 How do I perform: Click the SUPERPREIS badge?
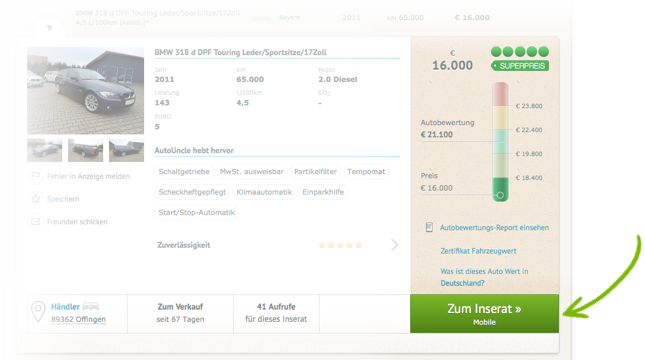(x=520, y=66)
